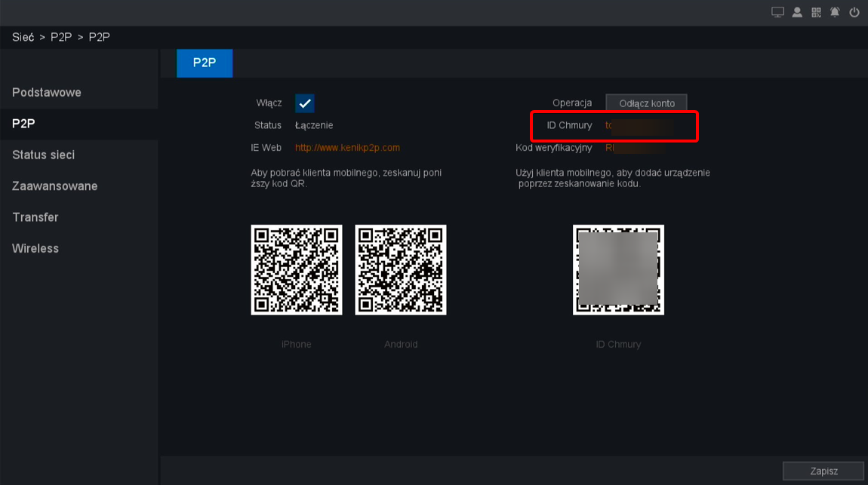Click the Operacja label
The height and width of the screenshot is (485, 868).
[572, 103]
